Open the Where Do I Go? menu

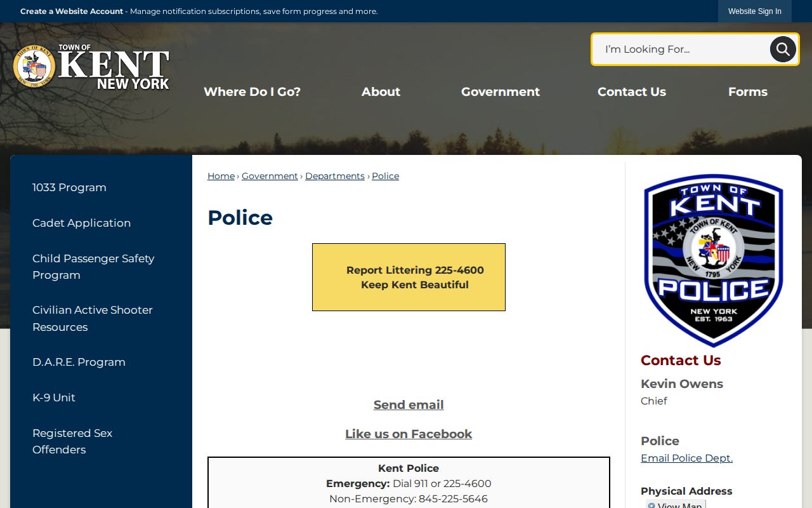[x=252, y=91]
